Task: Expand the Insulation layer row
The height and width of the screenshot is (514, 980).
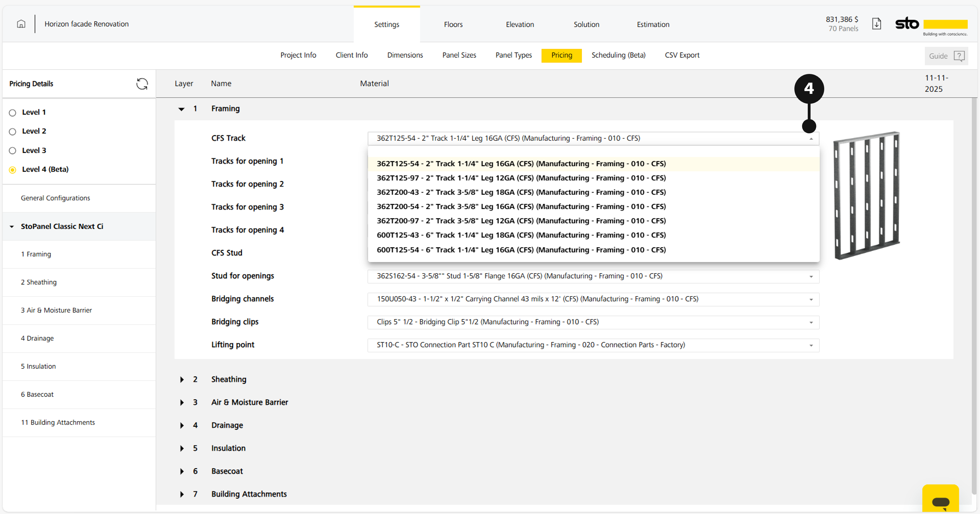Action: tap(182, 448)
